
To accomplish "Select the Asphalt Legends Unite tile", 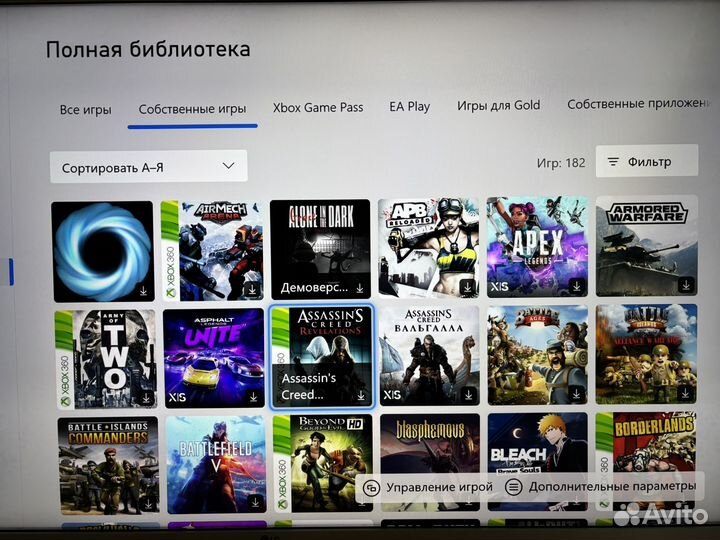I will tap(214, 358).
